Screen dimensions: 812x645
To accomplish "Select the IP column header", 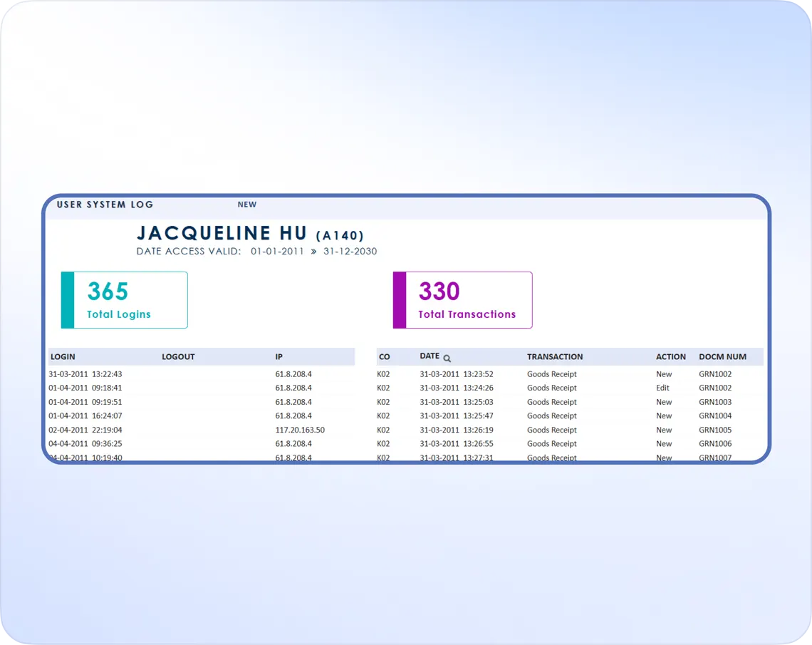I will (279, 356).
